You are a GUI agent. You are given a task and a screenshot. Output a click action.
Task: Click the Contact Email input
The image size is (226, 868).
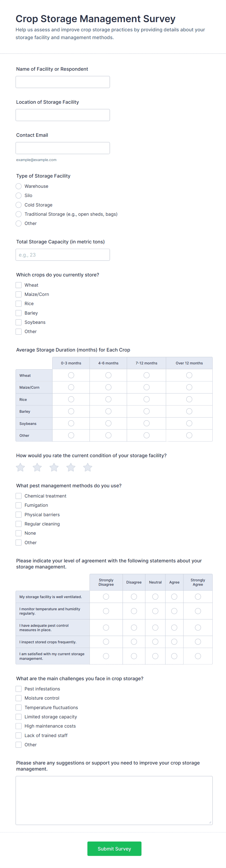pos(63,148)
